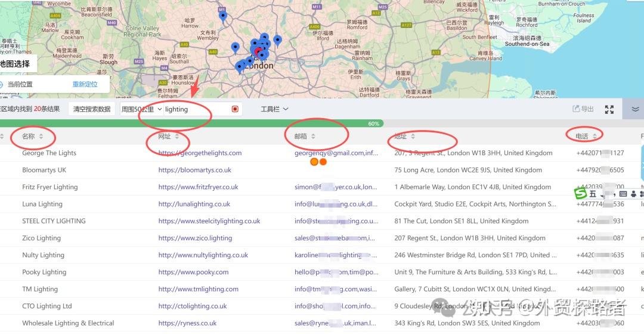Click the blue map pin near Wembley

[235, 47]
